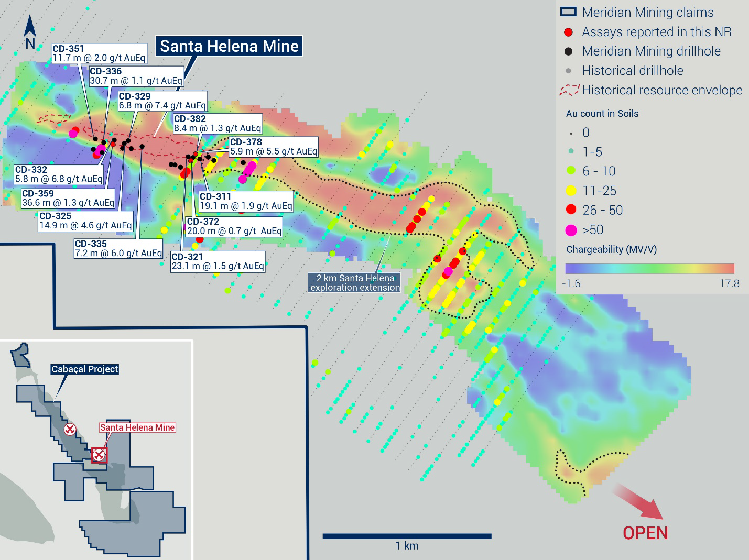This screenshot has height=560, width=749.
Task: Click the red OPEN direction arrow
Action: click(x=637, y=501)
